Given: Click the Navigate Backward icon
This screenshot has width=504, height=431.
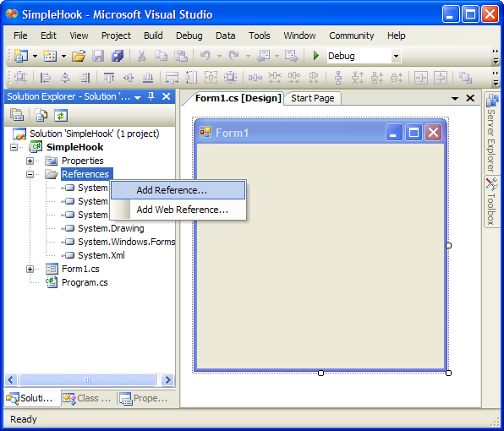Looking at the screenshot, I should coord(263,56).
